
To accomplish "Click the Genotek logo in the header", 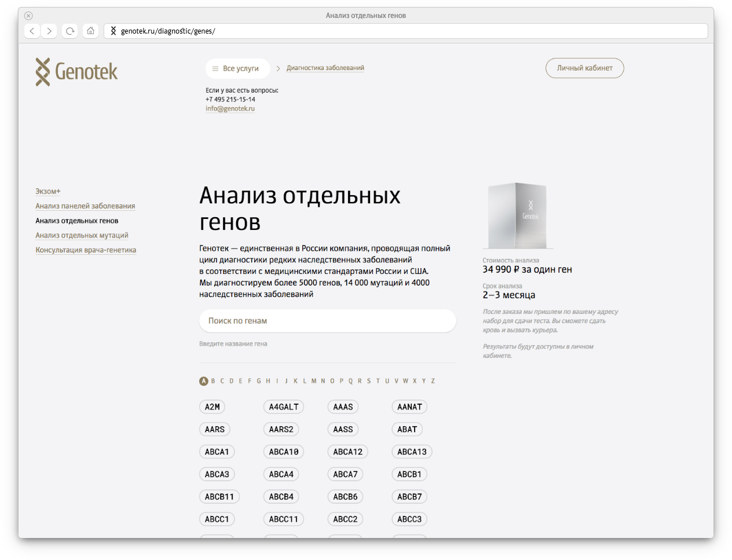I will [x=76, y=72].
